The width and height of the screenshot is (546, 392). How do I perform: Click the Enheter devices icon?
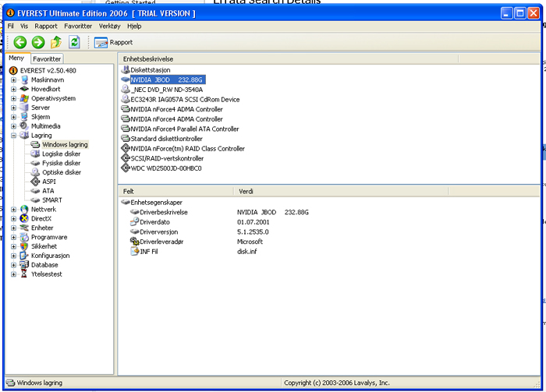tap(24, 228)
